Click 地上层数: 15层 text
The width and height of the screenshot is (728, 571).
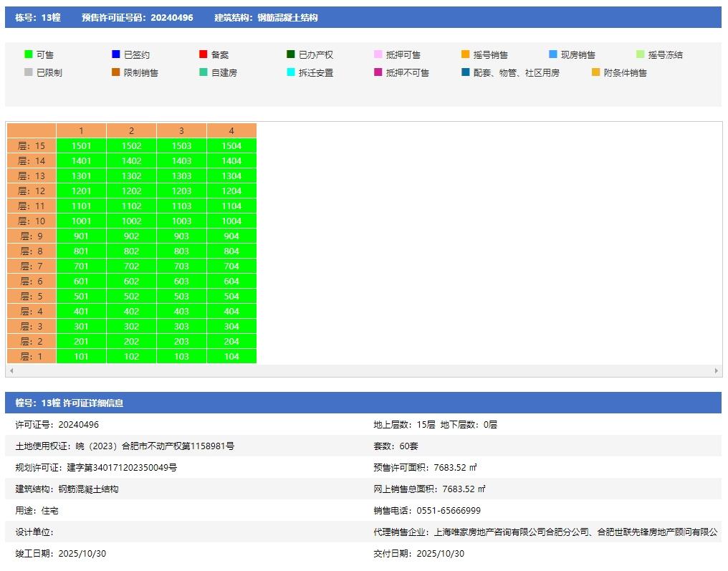404,424
